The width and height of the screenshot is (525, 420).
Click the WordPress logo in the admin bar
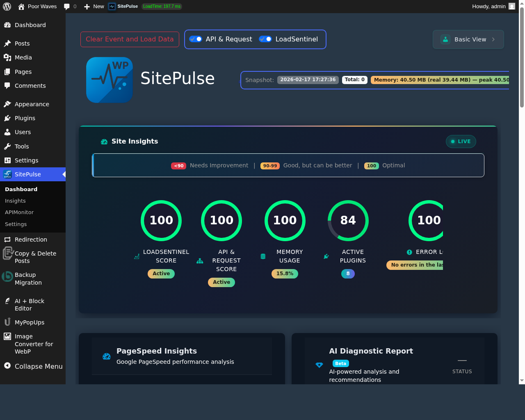point(7,6)
